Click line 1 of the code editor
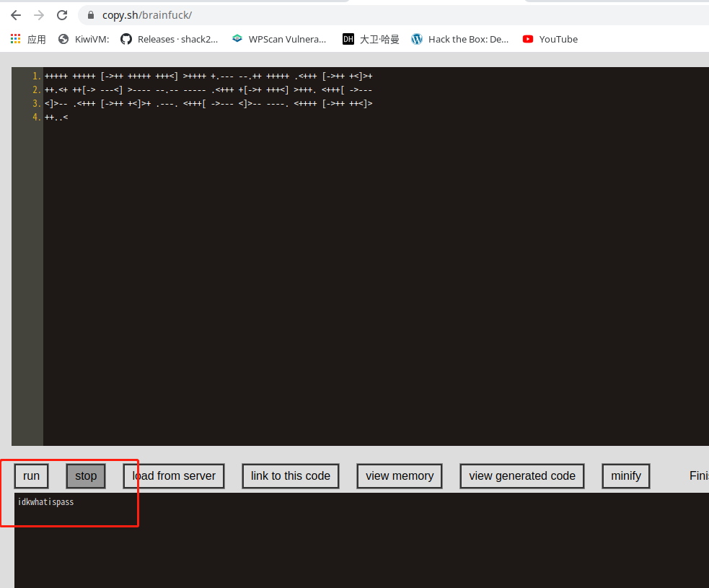The height and width of the screenshot is (588, 709). (208, 76)
